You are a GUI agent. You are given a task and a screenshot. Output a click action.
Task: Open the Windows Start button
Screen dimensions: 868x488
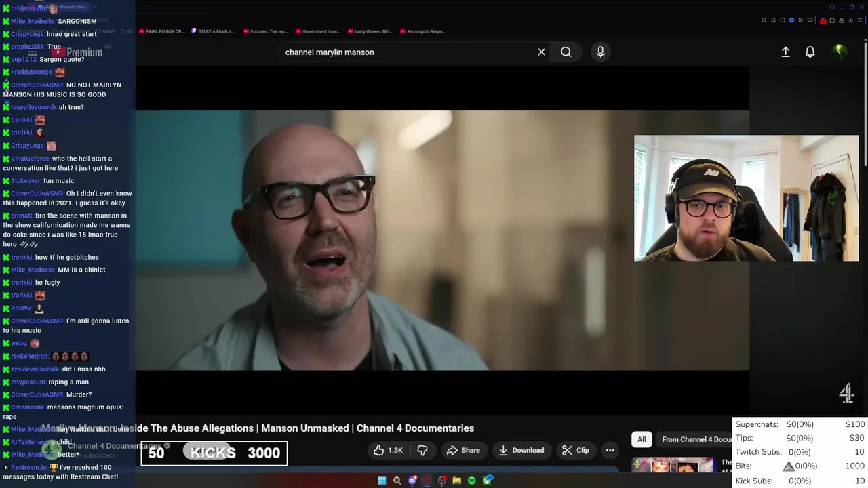pyautogui.click(x=382, y=481)
